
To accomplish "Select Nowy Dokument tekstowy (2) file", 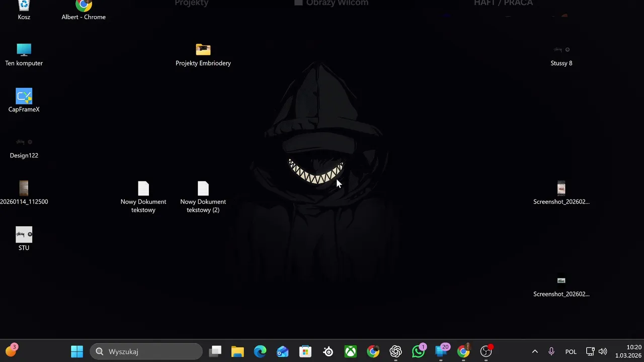I will (x=203, y=197).
